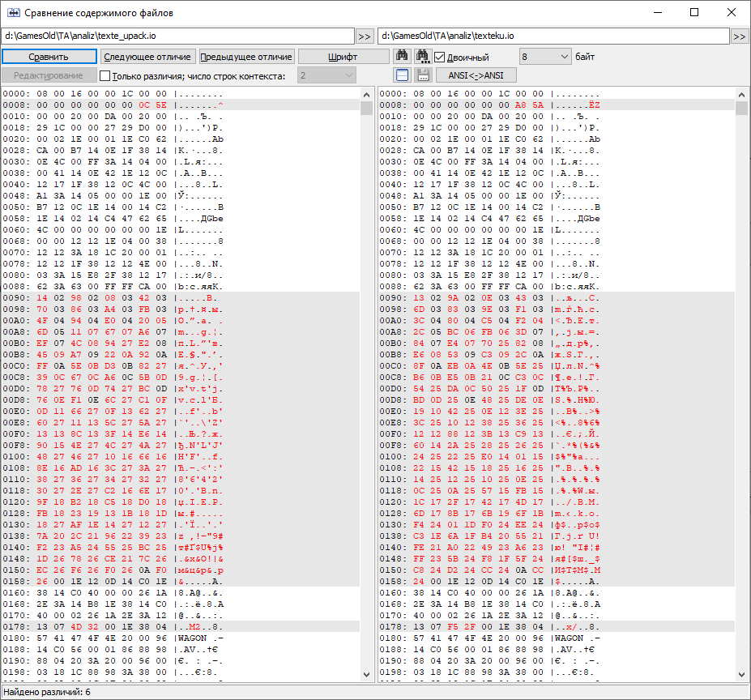The image size is (751, 700).
Task: Minimize the file comparison window
Action: (x=658, y=12)
